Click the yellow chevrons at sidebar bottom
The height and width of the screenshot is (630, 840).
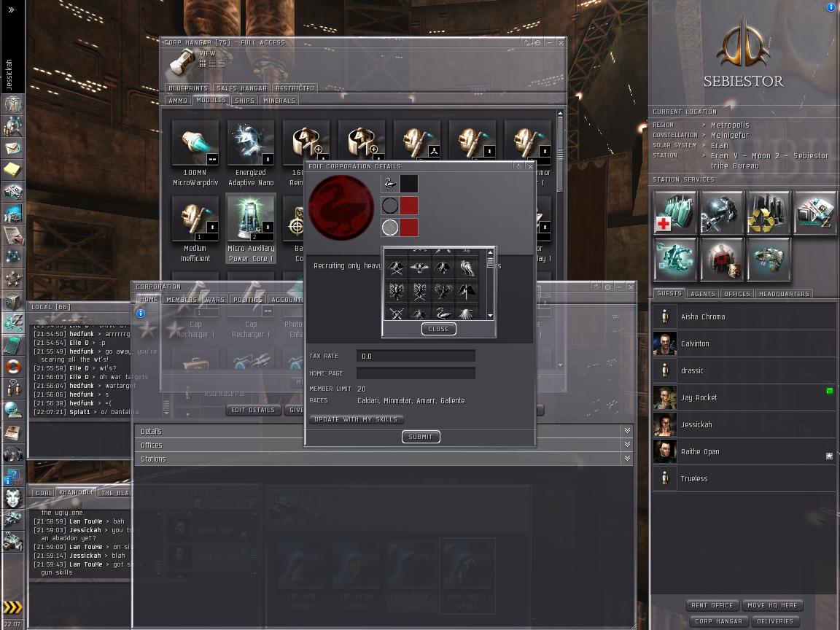click(x=12, y=607)
